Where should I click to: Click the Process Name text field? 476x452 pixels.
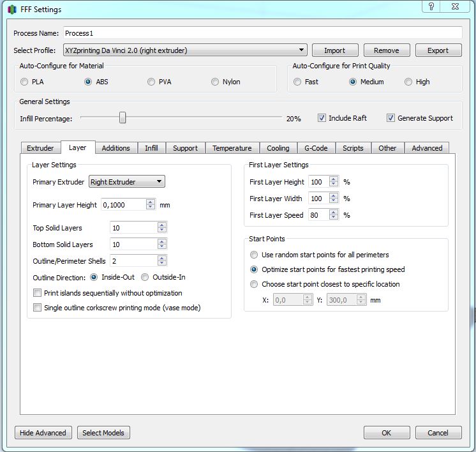[262, 33]
